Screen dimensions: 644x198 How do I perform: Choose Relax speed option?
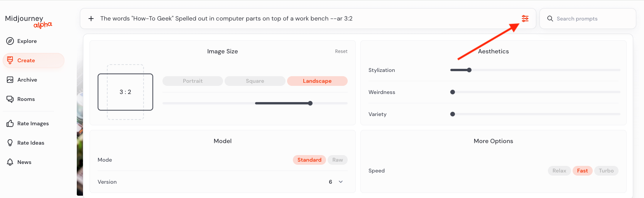pos(559,171)
